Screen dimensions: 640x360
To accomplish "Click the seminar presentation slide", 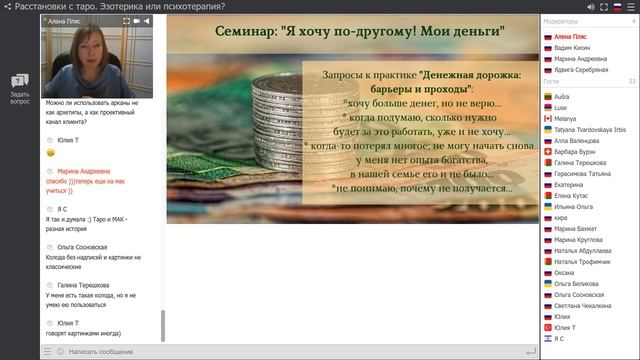I will coord(353,119).
